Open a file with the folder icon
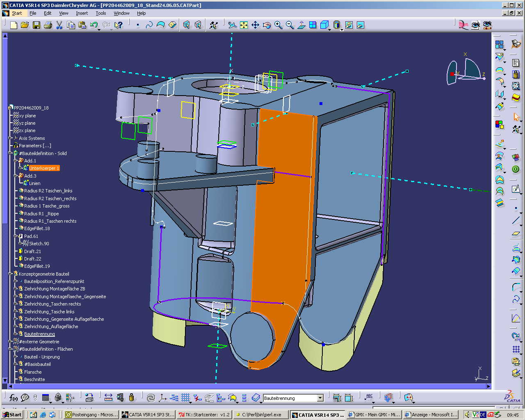 pos(25,25)
